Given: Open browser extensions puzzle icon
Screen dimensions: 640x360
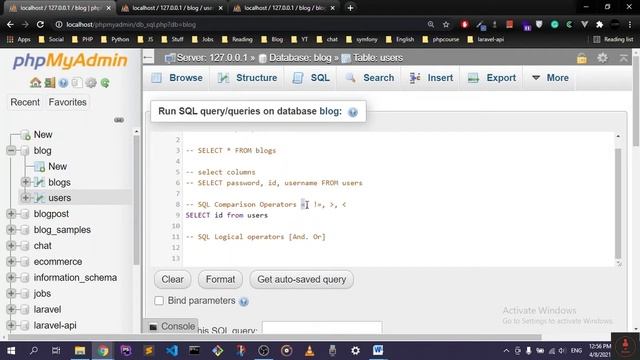Looking at the screenshot, I should [x=600, y=24].
